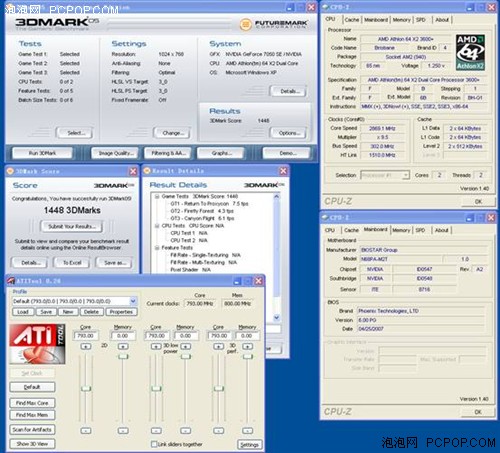Screen dimensions: 500x453
Task: Click the 3DMark Score window title icon
Action: pos(10,171)
